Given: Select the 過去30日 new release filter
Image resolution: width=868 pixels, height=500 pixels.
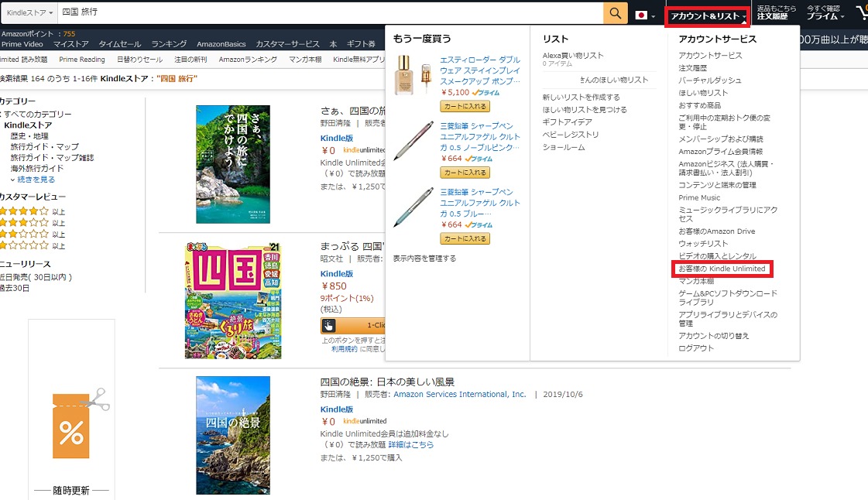Looking at the screenshot, I should pyautogui.click(x=15, y=288).
